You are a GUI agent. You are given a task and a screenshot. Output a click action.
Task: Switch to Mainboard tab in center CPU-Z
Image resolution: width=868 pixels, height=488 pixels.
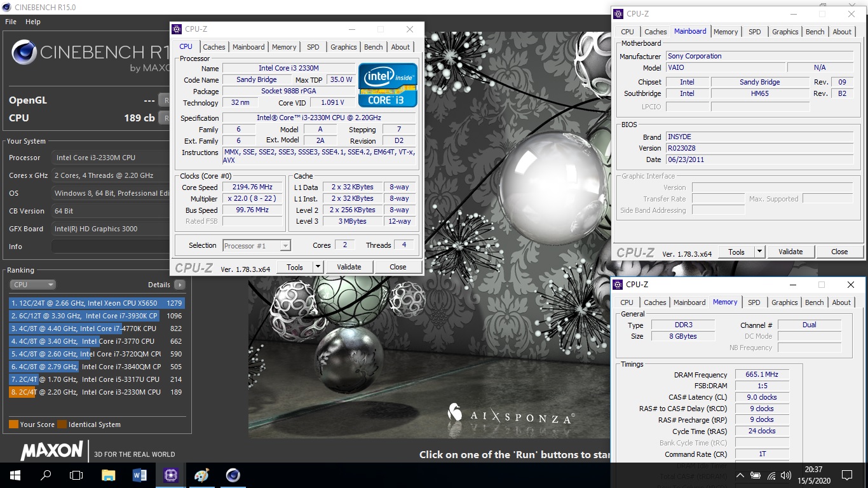coord(248,47)
